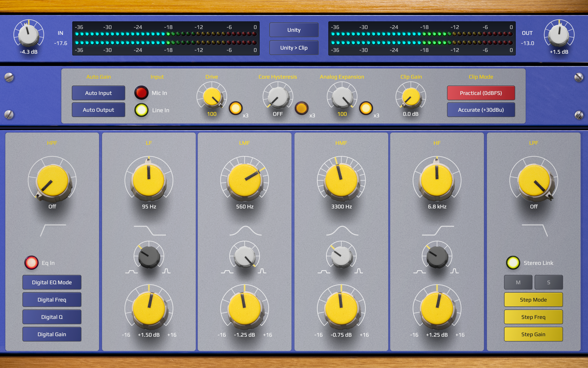The image size is (588, 368).
Task: Toggle the Eq In LED switch
Action: click(x=31, y=263)
